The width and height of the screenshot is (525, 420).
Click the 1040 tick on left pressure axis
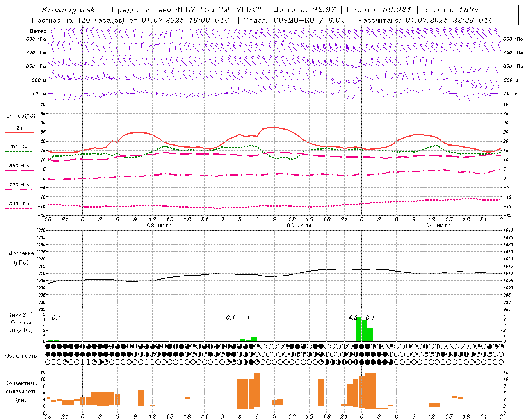point(40,231)
